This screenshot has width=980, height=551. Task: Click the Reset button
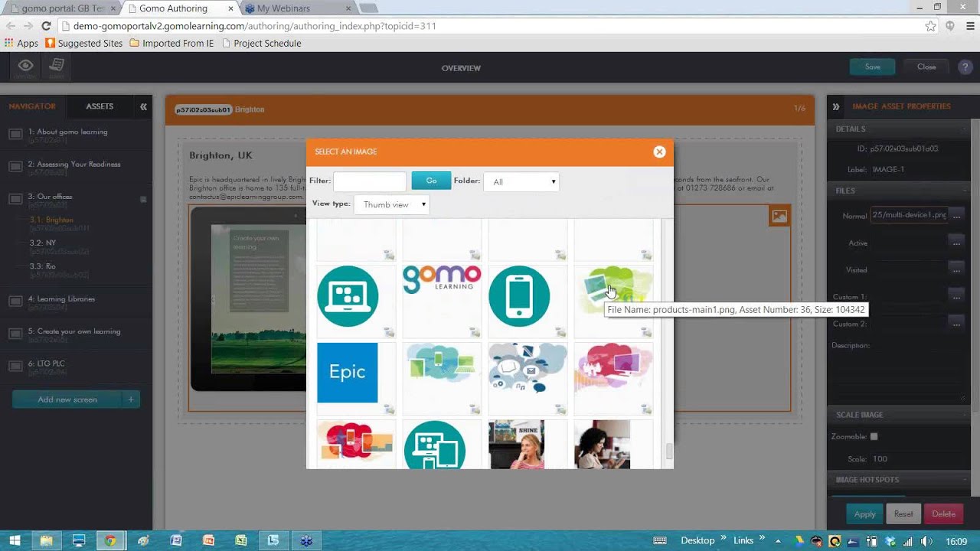click(903, 514)
